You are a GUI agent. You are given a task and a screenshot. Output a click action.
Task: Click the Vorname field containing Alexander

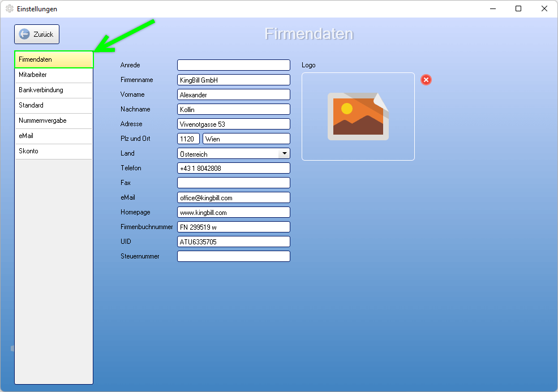(233, 94)
